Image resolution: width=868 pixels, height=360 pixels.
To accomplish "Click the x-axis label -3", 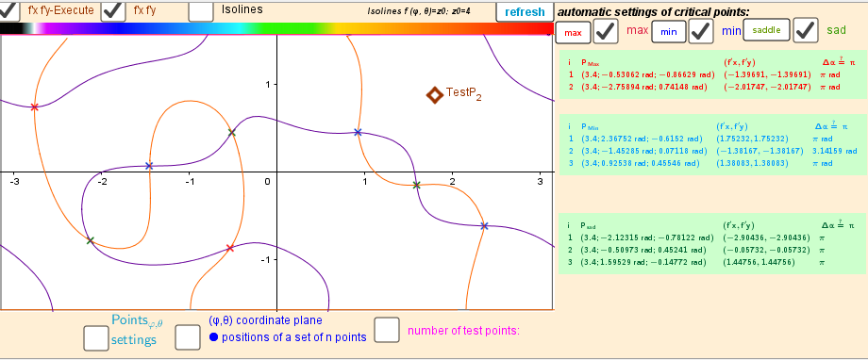I will [15, 182].
